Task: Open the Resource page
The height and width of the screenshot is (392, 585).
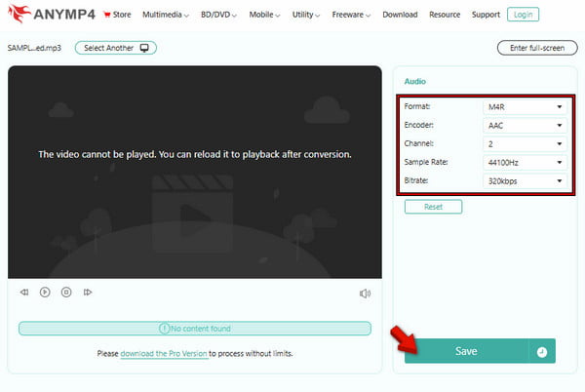Action: (445, 15)
